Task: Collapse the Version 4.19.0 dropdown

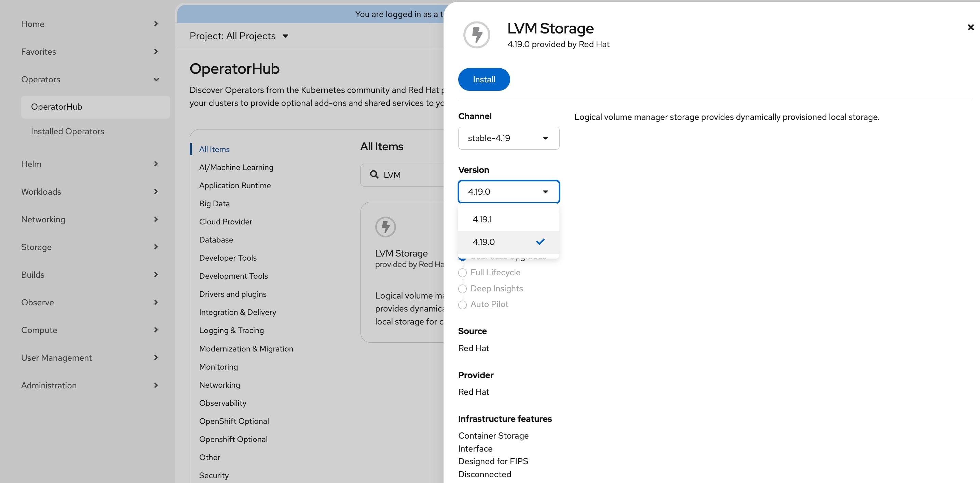Action: point(509,192)
